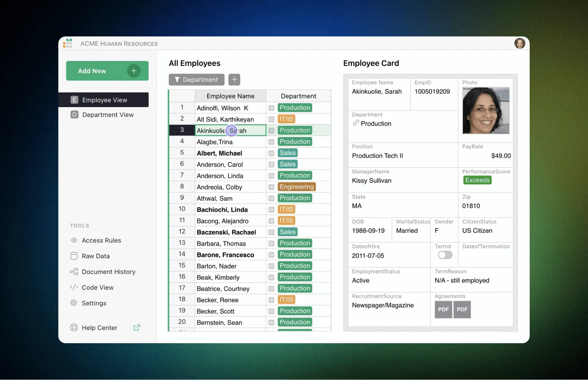Click the plus icon on Add New
This screenshot has height=380, width=588.
click(x=134, y=71)
